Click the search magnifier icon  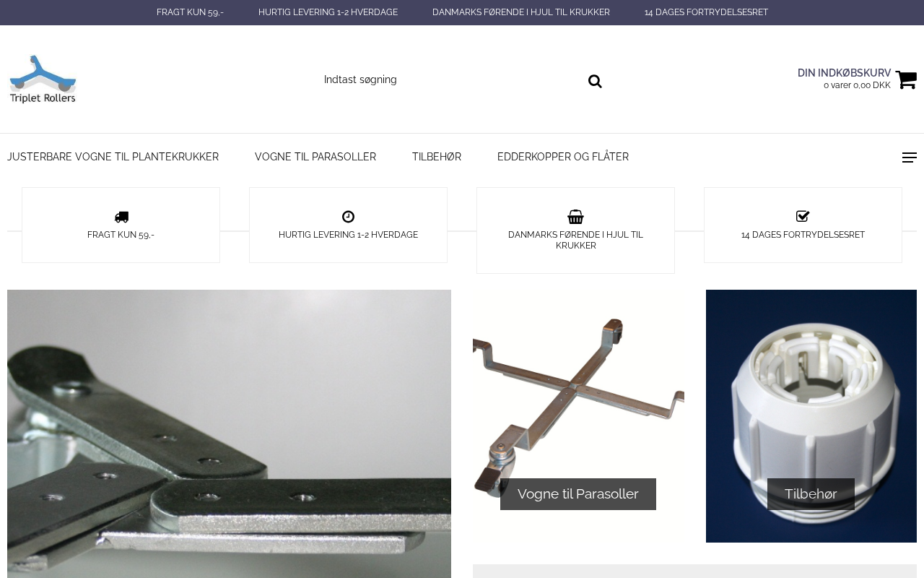click(595, 81)
